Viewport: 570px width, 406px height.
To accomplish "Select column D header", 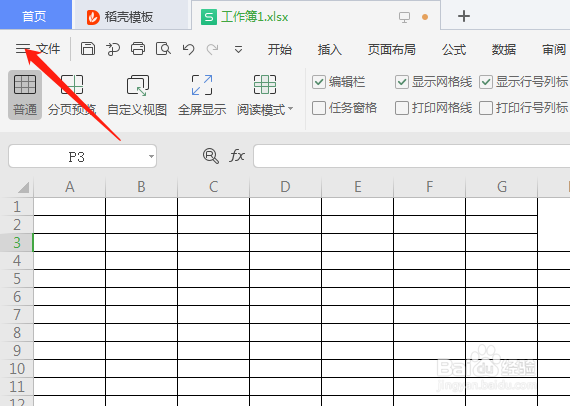I will pyautogui.click(x=285, y=187).
